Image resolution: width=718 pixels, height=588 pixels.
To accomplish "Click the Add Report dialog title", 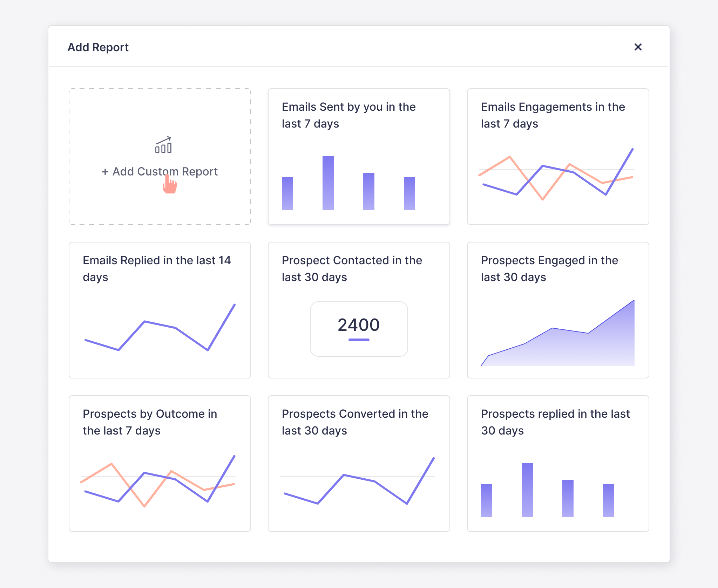I will 98,47.
